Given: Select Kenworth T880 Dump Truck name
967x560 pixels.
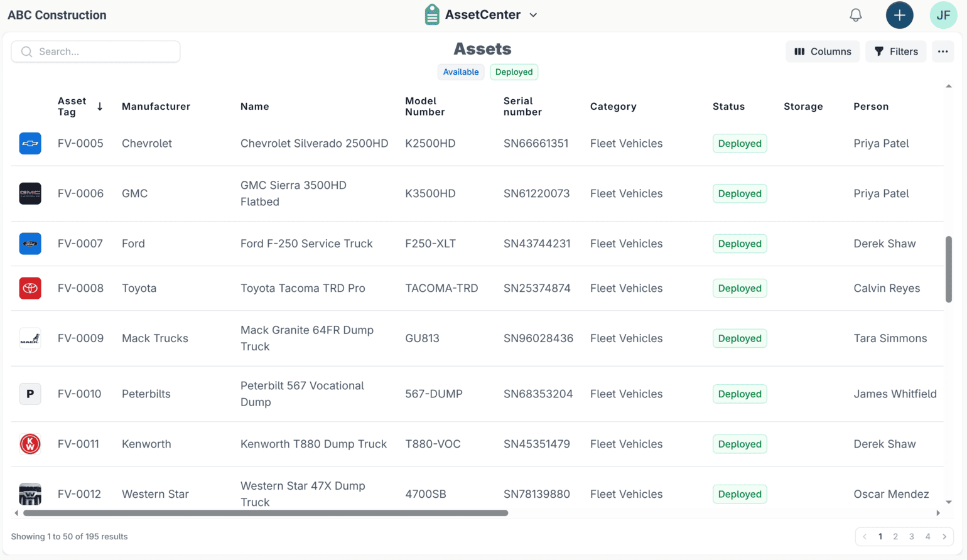Looking at the screenshot, I should click(313, 444).
